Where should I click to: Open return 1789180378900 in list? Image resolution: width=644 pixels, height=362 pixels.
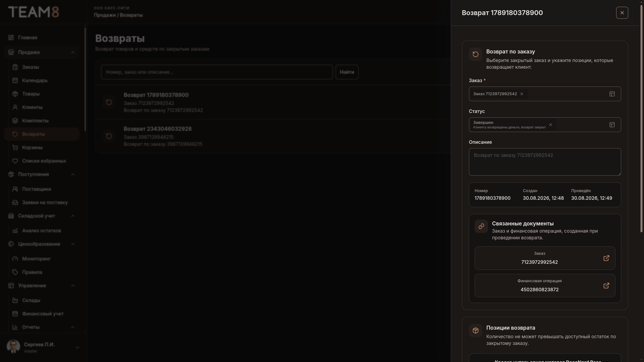(x=273, y=102)
